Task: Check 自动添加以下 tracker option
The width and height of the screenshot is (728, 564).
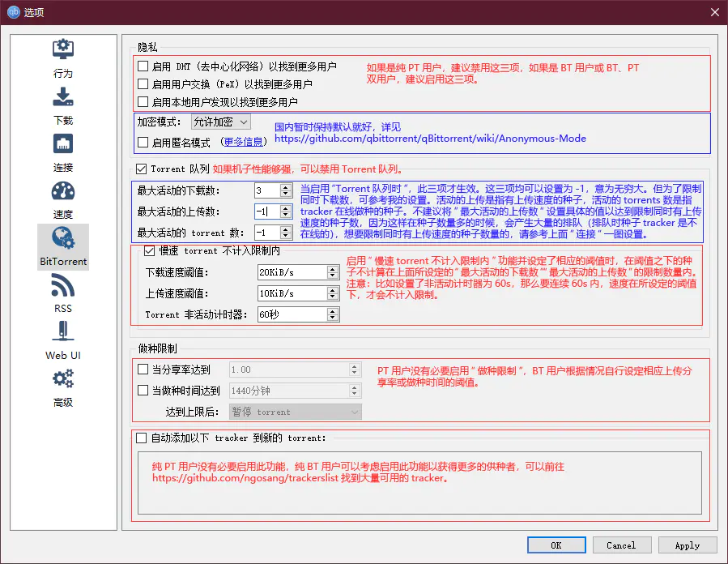Action: [x=142, y=438]
